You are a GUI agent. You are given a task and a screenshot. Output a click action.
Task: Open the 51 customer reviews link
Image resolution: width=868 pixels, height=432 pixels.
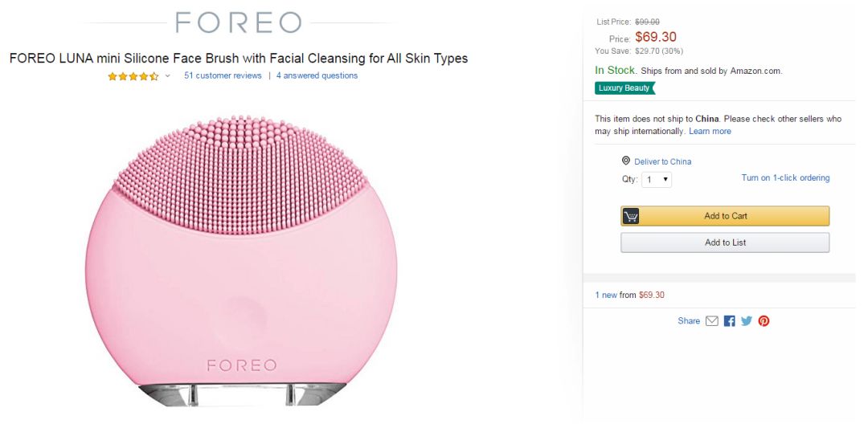click(x=223, y=75)
